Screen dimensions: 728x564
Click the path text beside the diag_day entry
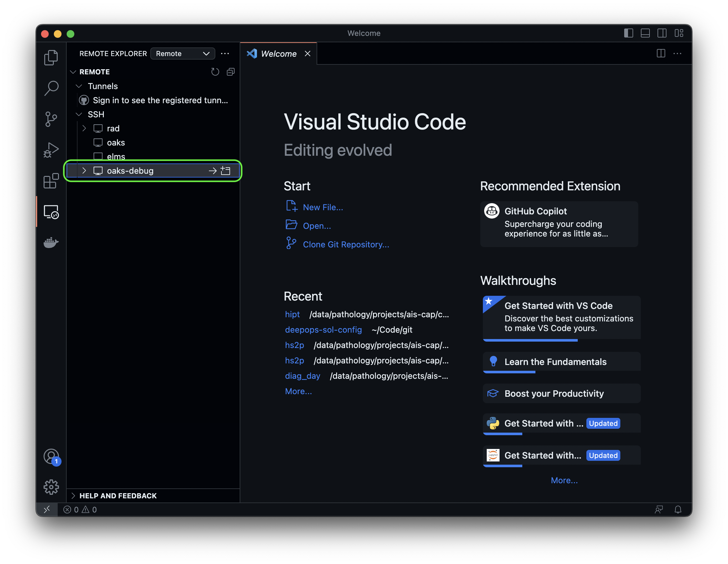pyautogui.click(x=389, y=376)
